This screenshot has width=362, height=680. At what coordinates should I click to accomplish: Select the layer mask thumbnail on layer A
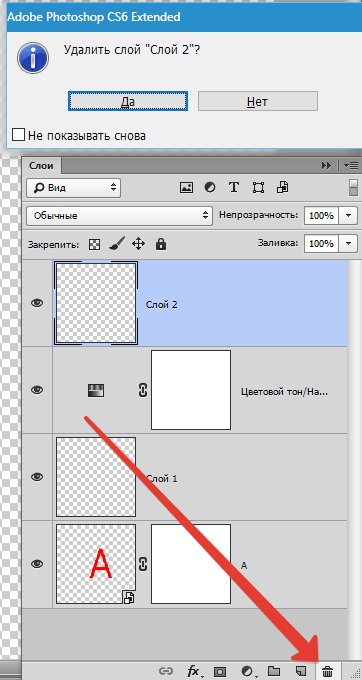(191, 564)
